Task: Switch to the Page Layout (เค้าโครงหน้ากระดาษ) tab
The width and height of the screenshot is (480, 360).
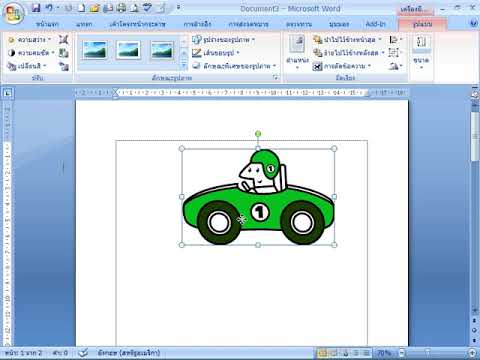Action: click(137, 24)
